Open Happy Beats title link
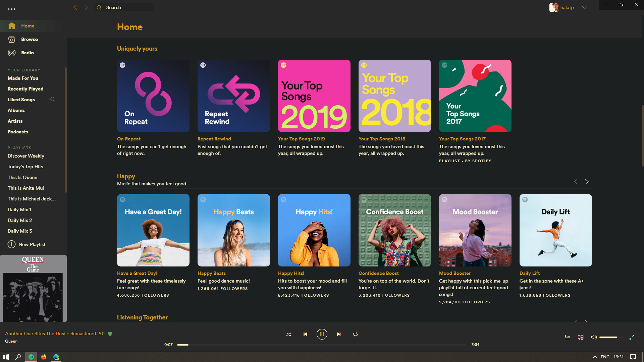The height and width of the screenshot is (362, 644). 212,273
